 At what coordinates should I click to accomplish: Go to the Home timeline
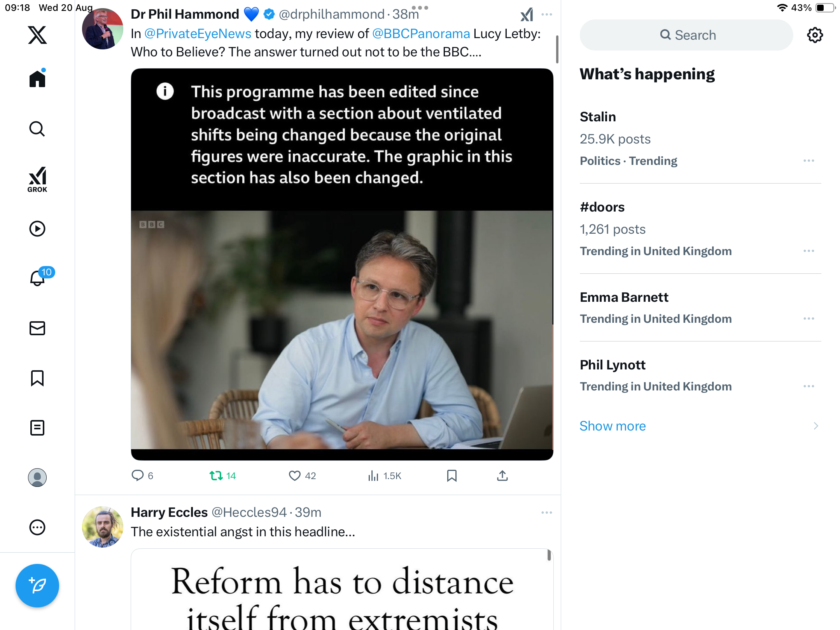37,79
